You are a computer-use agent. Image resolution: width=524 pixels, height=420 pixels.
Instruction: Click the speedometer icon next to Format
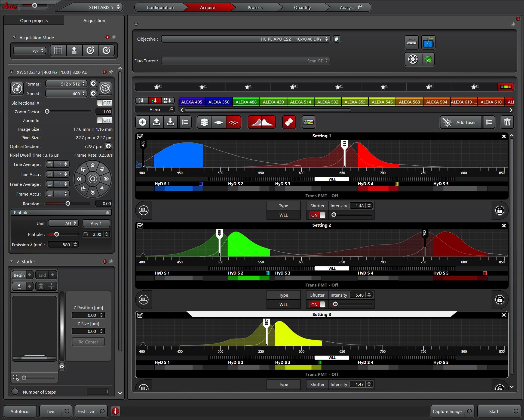[x=105, y=89]
